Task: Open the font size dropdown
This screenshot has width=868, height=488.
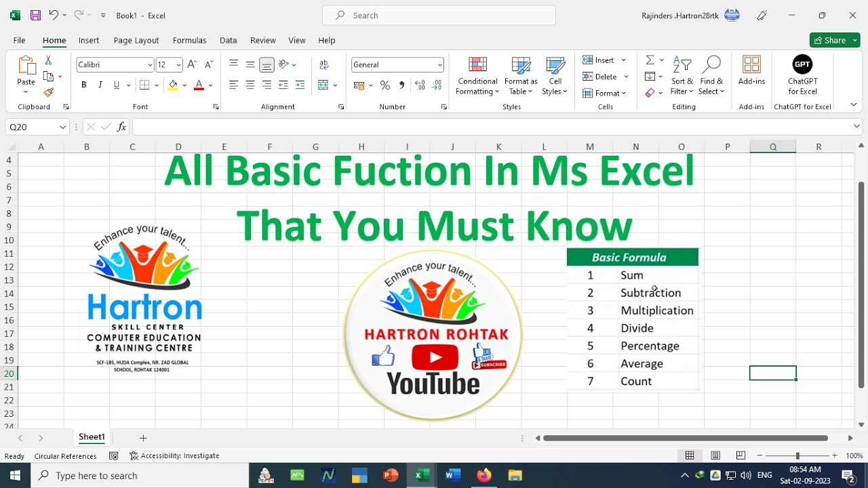Action: click(178, 64)
